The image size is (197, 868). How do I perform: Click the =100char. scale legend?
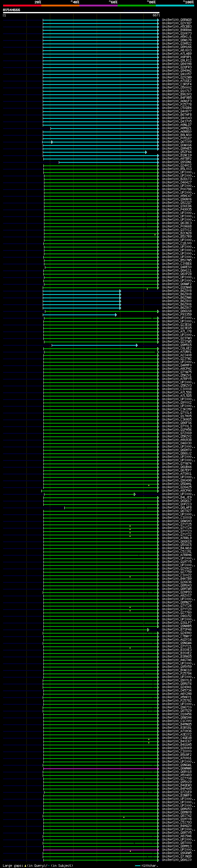(x=147, y=865)
